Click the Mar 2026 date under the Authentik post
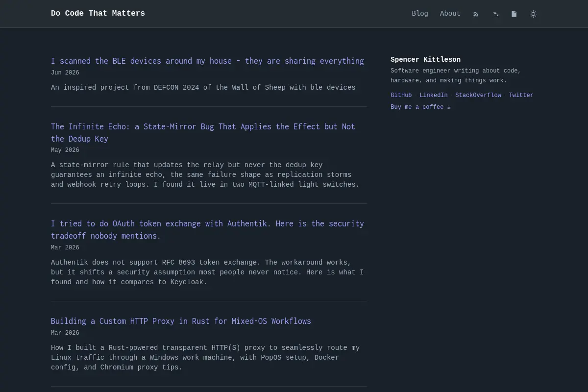Image resolution: width=588 pixels, height=392 pixels. (x=65, y=247)
